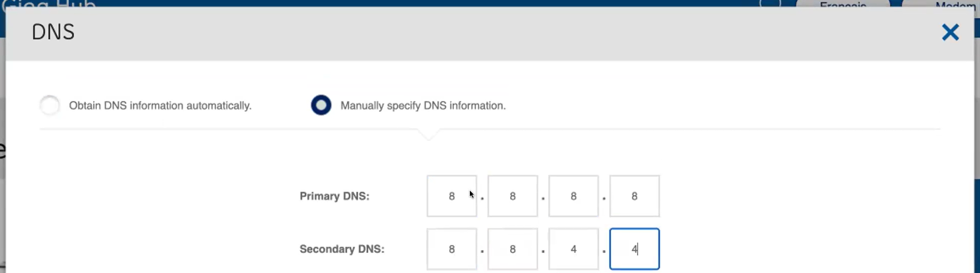Click the DNS dialog title
This screenshot has height=273, width=980.
tap(53, 32)
